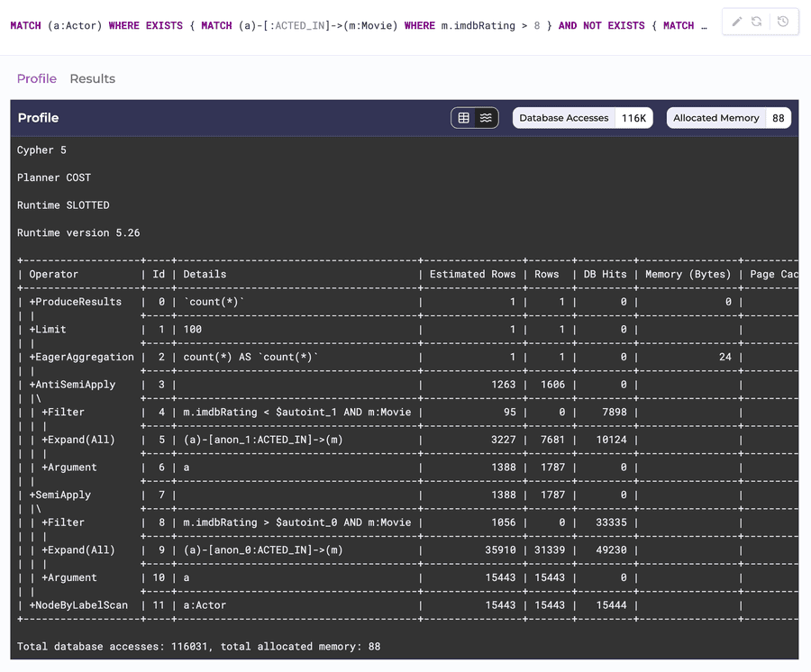Click Estimated Rows value 35910
The image size is (811, 672).
(500, 550)
